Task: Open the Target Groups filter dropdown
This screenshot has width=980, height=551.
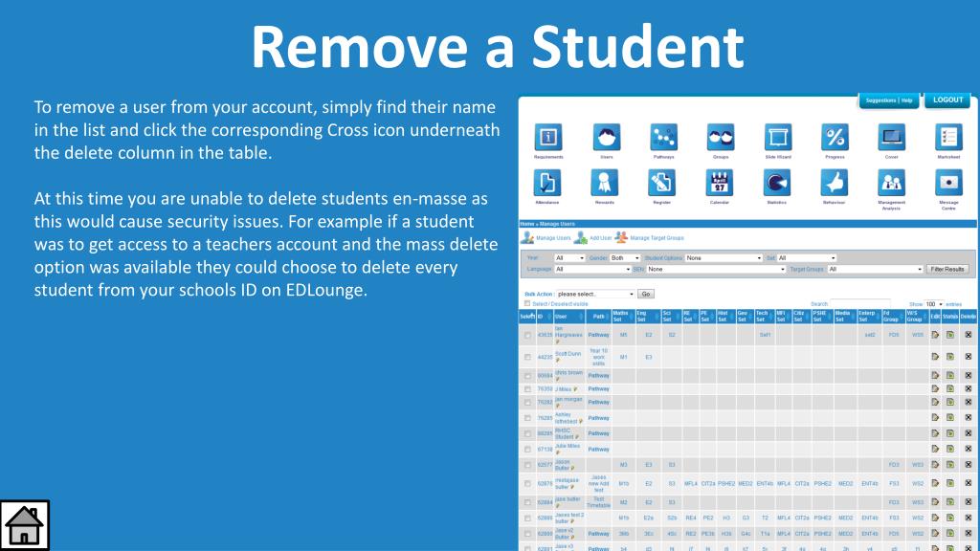Action: click(x=875, y=269)
